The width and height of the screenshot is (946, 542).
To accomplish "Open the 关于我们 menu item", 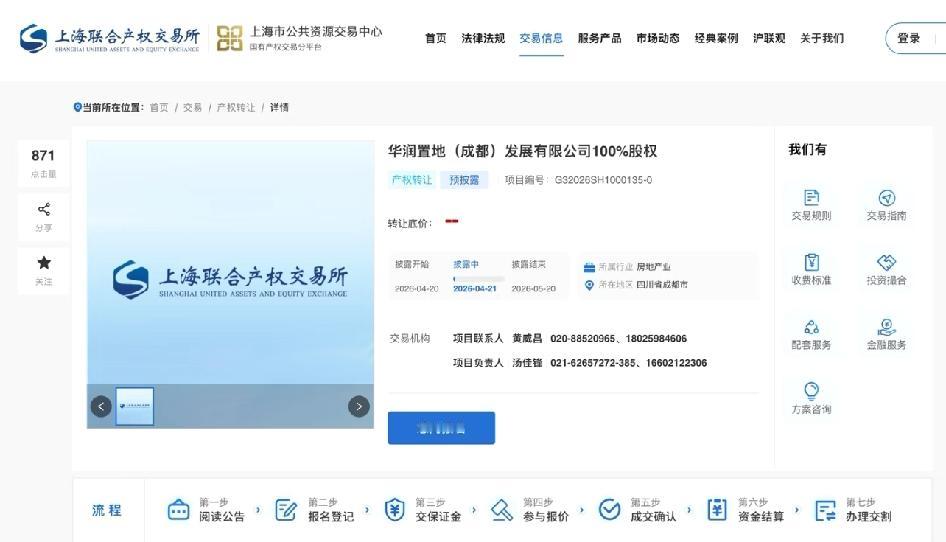I will pos(822,38).
